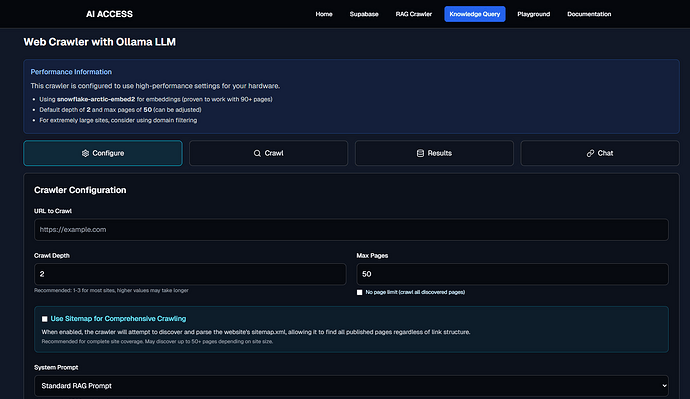Open the Home navigation item
690x399 pixels.
coord(324,14)
